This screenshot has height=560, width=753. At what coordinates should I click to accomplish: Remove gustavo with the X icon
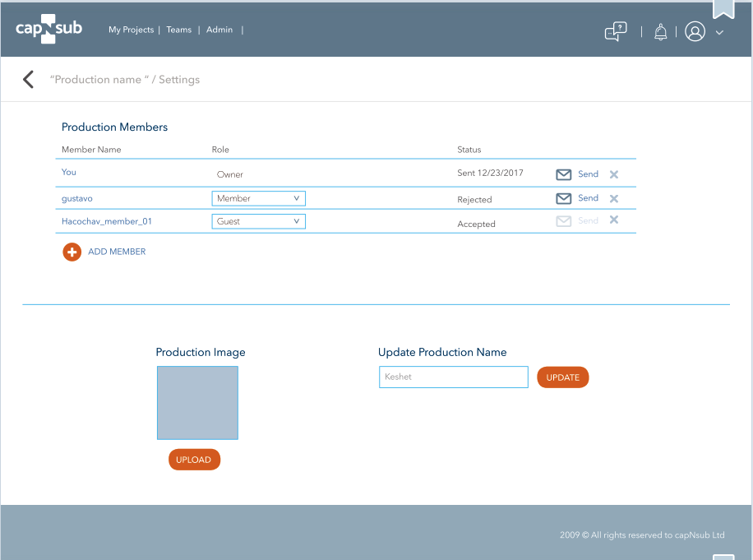click(614, 198)
